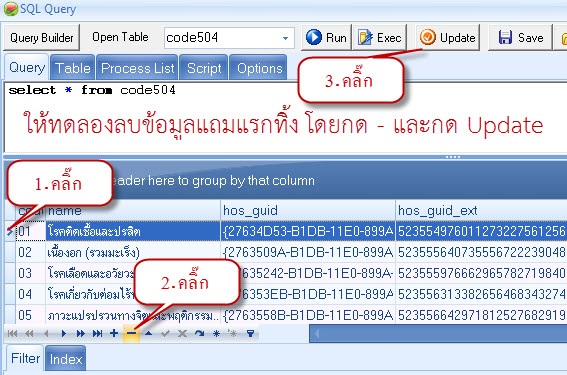
Task: Select the row with code 01
Action: (286, 231)
